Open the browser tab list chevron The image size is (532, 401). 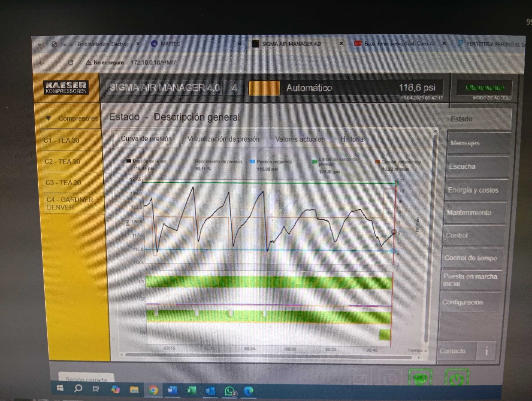tap(40, 45)
